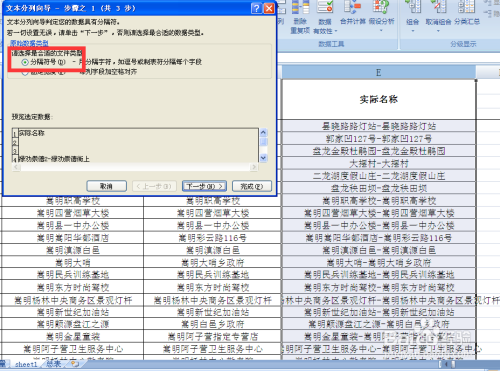The width and height of the screenshot is (500, 371).
Task: Click the Next (下一步) button
Action: point(204,186)
